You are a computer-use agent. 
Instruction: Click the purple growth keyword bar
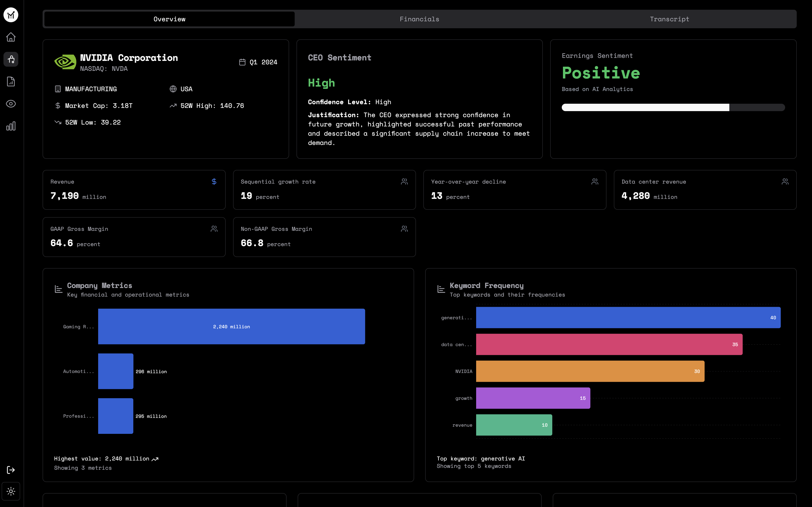coord(533,398)
